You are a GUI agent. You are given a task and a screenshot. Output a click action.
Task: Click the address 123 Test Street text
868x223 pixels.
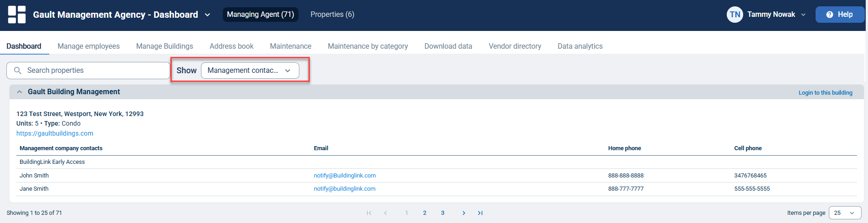[80, 114]
